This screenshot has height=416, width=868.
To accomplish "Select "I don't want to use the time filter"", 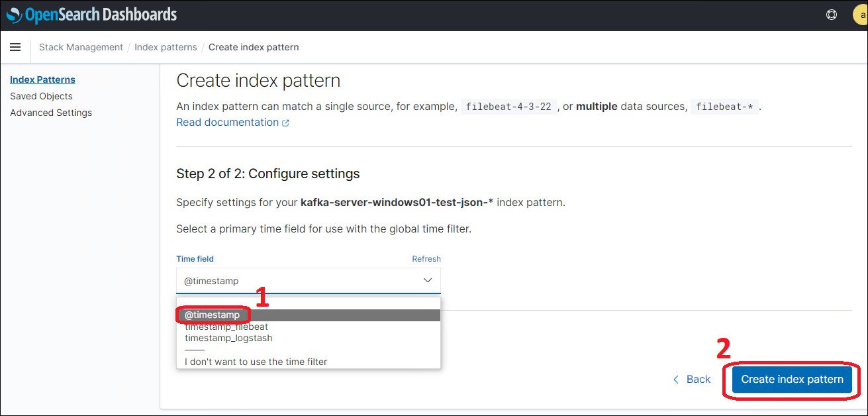I will coord(256,362).
